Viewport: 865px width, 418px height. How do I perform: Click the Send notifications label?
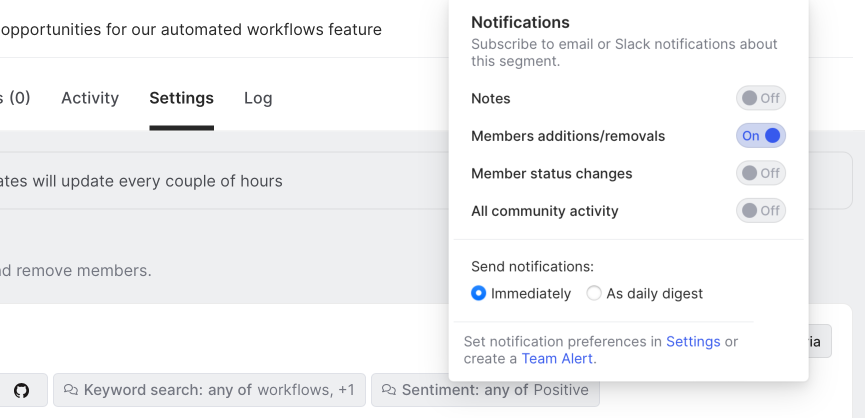532,267
